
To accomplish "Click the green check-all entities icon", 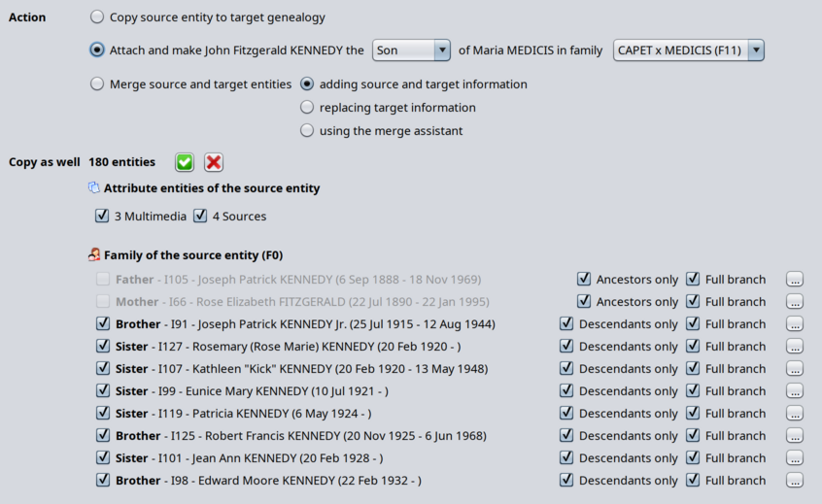I will 185,162.
